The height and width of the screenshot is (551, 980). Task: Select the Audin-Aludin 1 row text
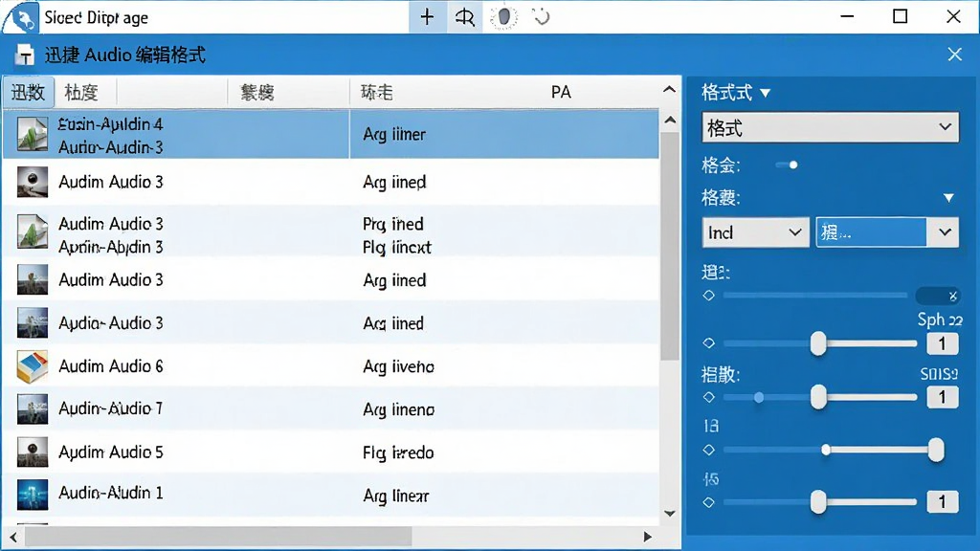[111, 493]
